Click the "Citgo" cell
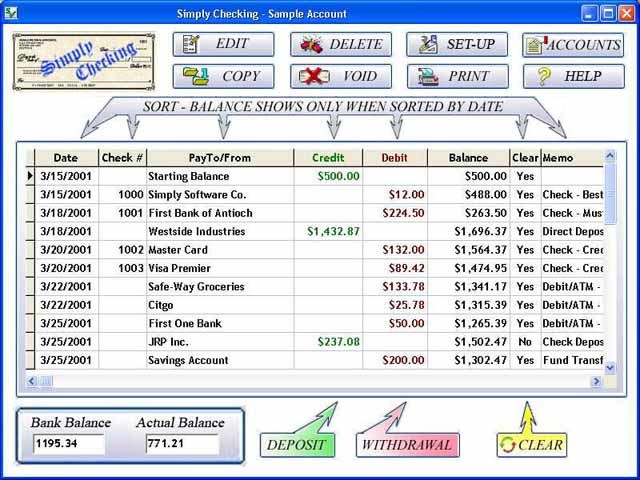 pyautogui.click(x=220, y=305)
